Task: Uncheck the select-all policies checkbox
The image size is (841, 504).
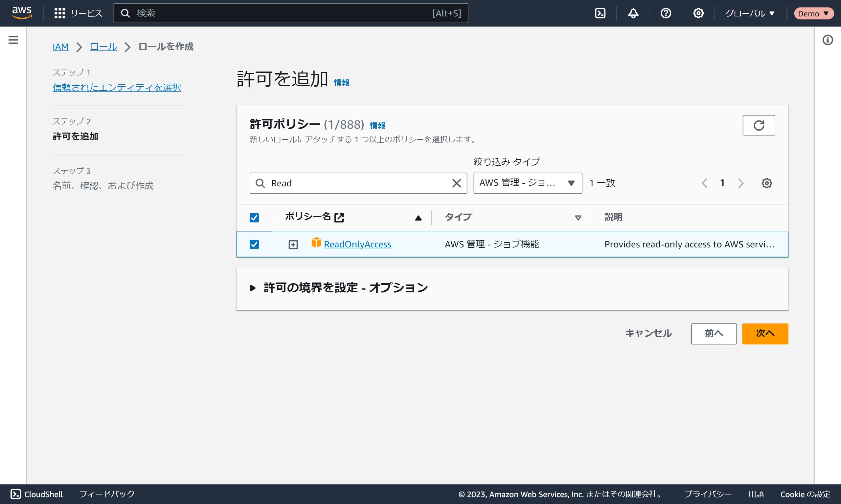Action: (x=254, y=218)
